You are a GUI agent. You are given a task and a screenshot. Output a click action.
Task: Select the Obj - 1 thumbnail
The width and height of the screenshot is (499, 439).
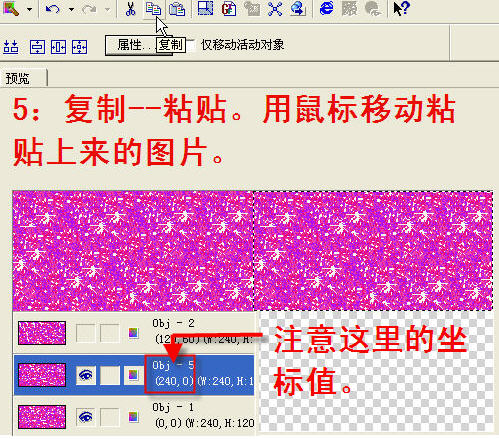(x=42, y=417)
